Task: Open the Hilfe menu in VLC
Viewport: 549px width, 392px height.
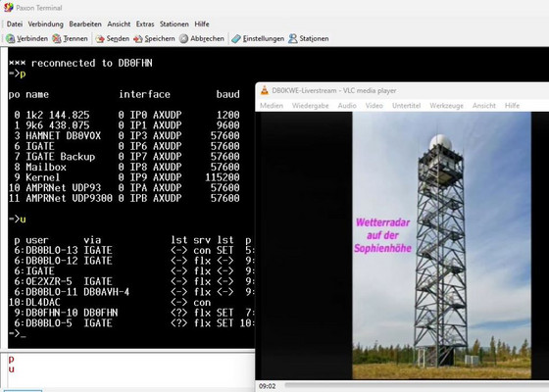Action: [x=512, y=106]
